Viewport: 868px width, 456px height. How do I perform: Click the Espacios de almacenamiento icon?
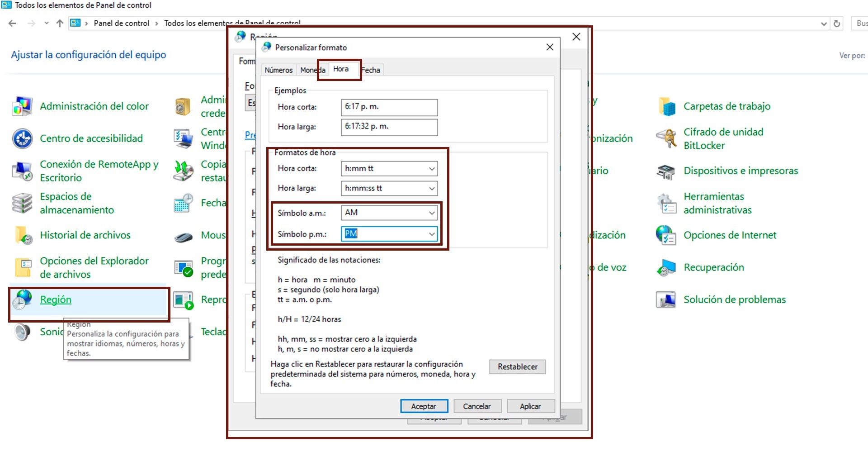pos(23,203)
